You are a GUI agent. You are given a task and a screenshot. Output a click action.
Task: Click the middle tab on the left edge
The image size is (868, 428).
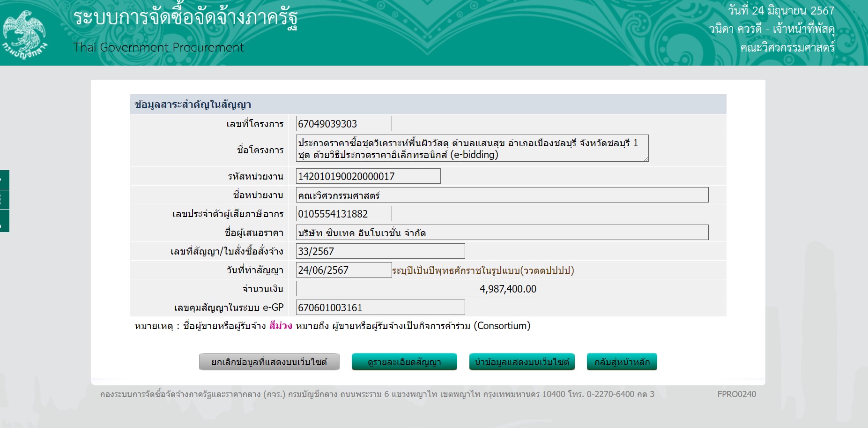[4, 200]
